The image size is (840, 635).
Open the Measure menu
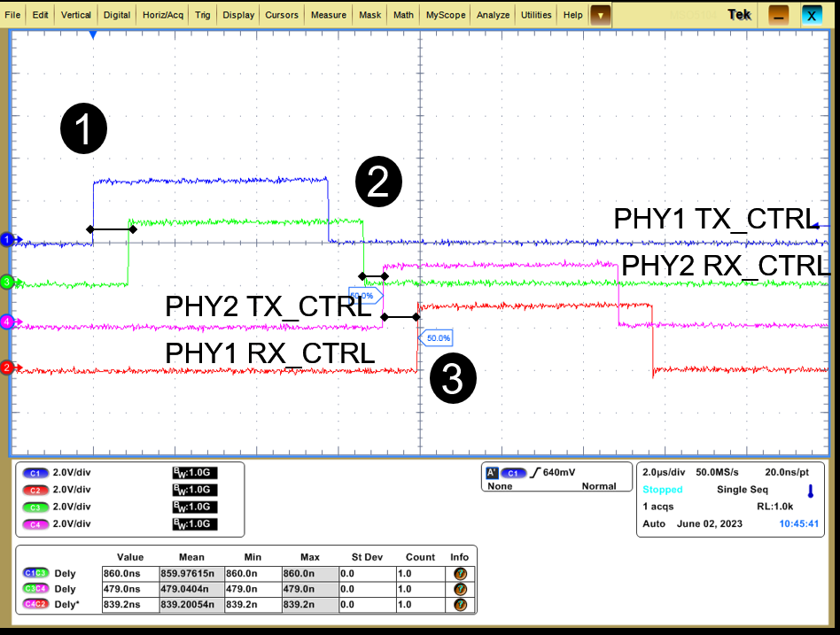328,14
